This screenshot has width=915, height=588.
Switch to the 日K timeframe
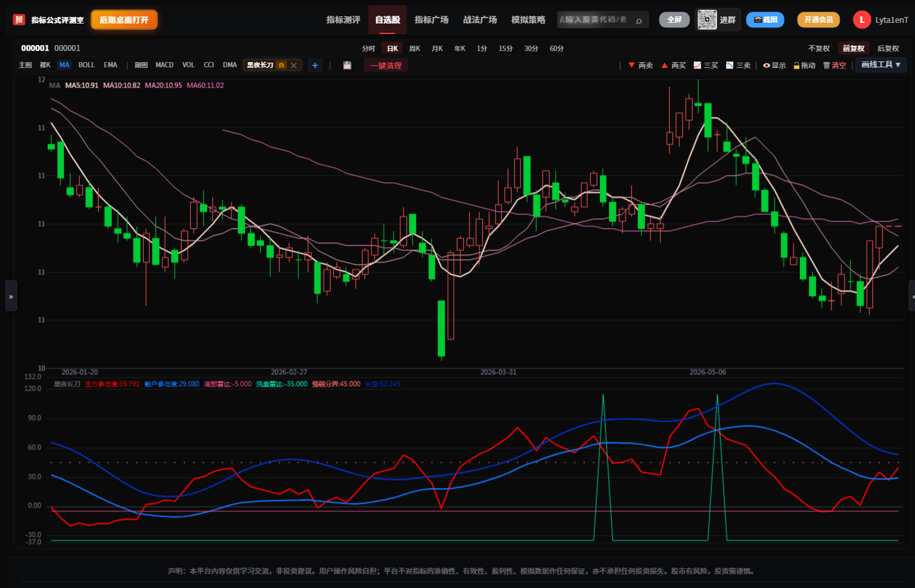click(x=392, y=48)
